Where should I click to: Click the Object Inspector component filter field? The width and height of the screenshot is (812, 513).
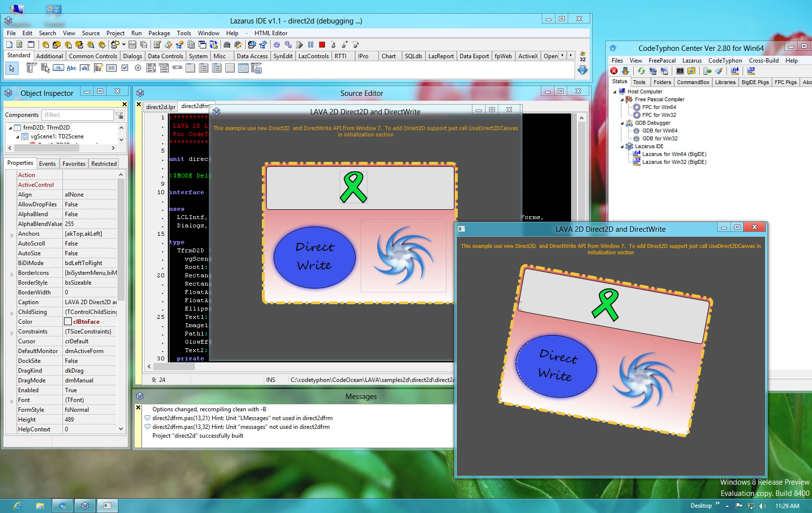(78, 115)
